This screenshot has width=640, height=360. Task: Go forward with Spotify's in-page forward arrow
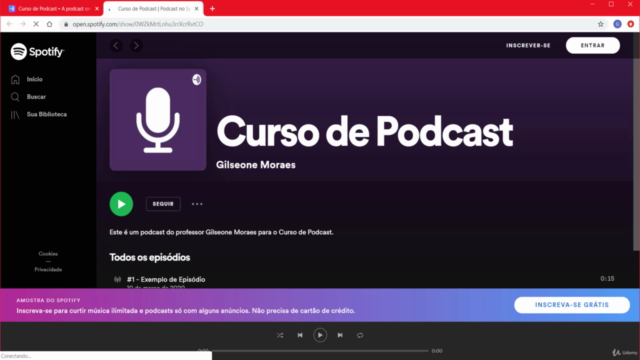click(x=136, y=45)
